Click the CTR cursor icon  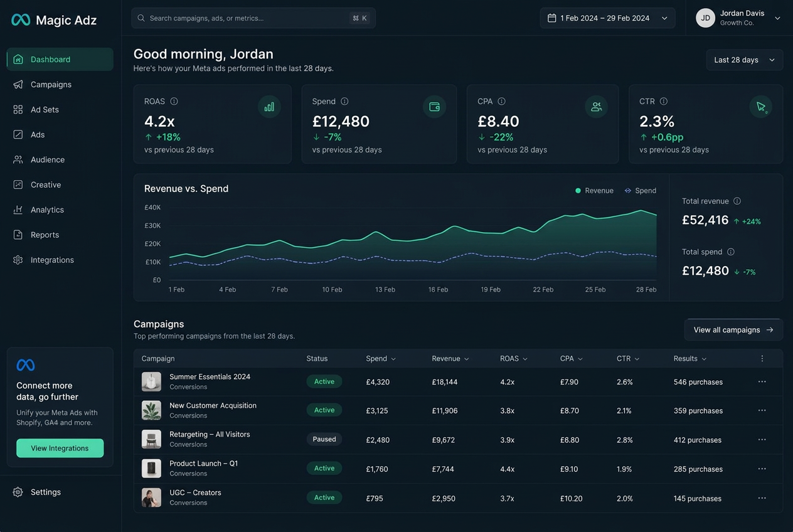pyautogui.click(x=761, y=107)
